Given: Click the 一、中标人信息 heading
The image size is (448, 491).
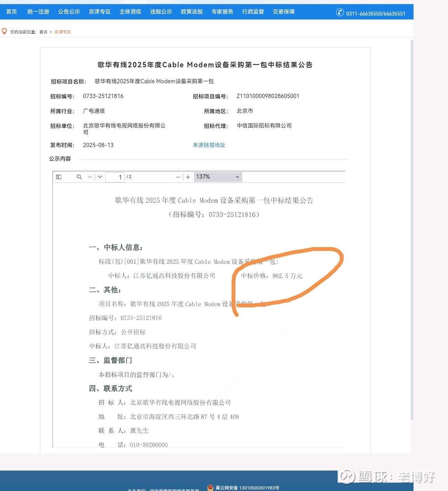Looking at the screenshot, I should point(116,247).
